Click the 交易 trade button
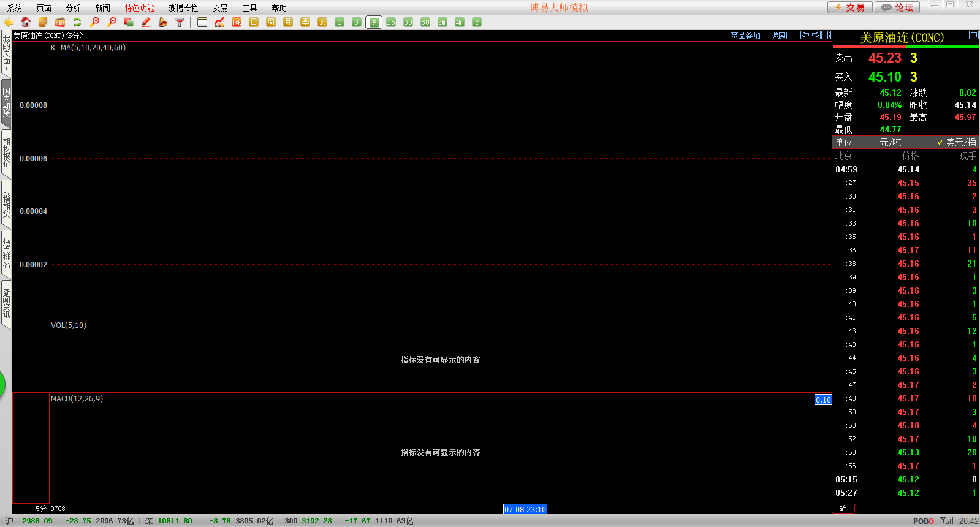Image resolution: width=980 pixels, height=527 pixels. (849, 7)
